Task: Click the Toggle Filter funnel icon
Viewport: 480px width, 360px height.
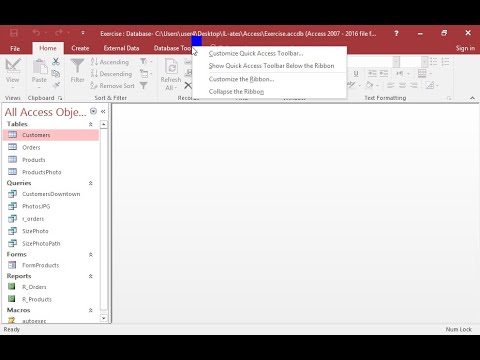Action: 143,86
